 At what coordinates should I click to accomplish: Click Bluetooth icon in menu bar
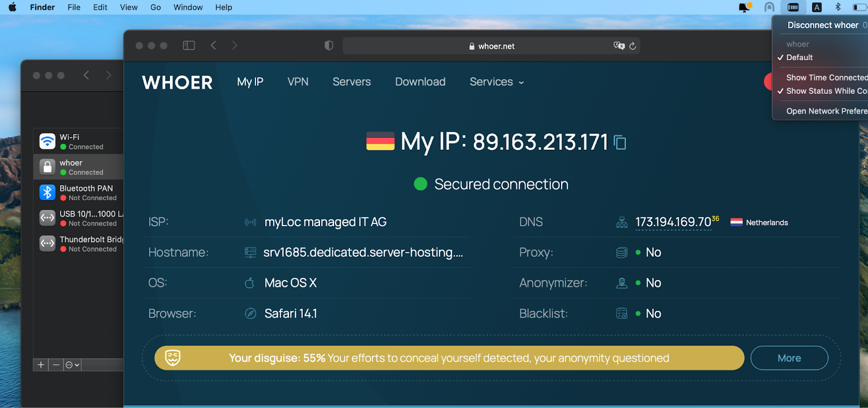point(838,7)
